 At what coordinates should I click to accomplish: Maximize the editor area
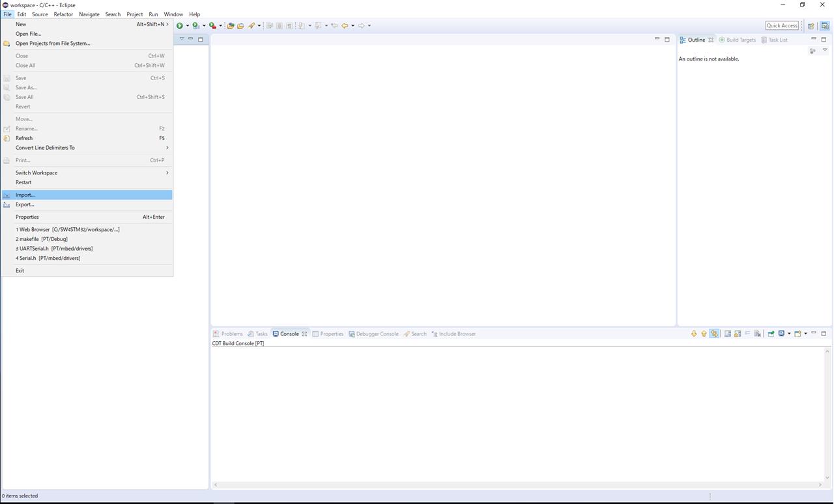pos(667,39)
